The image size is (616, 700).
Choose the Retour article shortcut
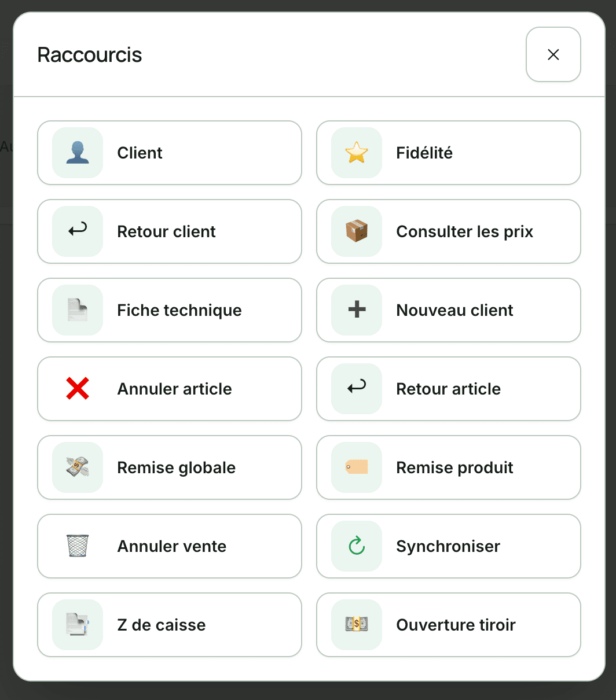tap(449, 389)
